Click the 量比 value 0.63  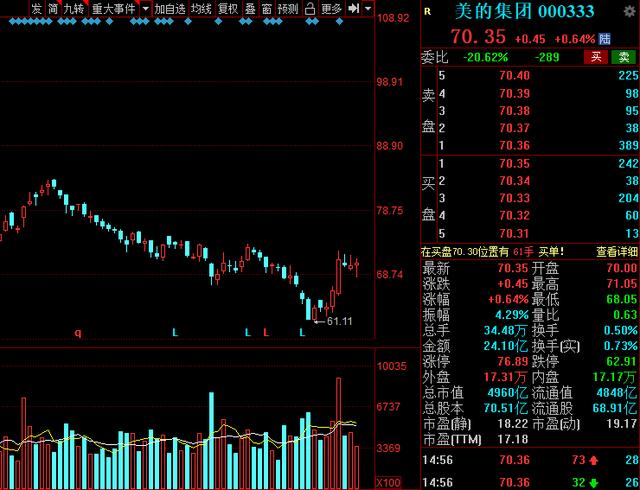click(625, 315)
